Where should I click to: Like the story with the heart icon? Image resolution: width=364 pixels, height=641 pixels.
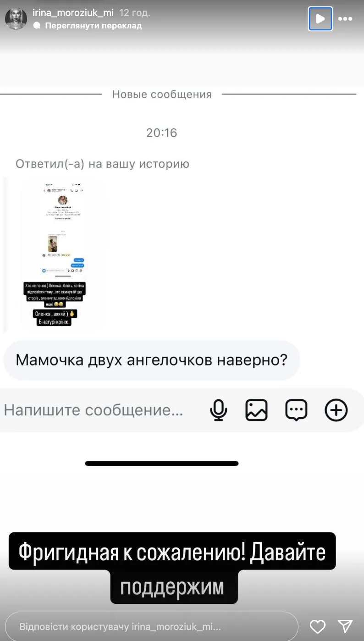coord(318,626)
